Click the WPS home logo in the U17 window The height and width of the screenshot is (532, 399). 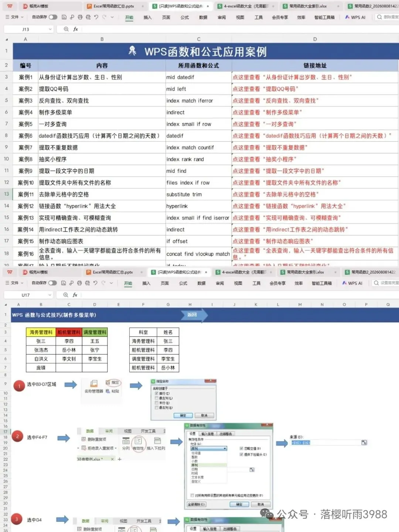click(10, 272)
